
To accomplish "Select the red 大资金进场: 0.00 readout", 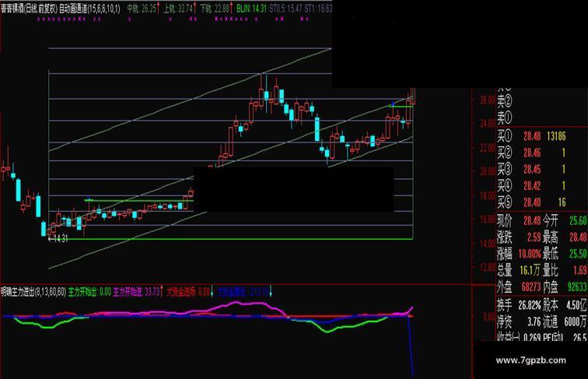I will click(188, 292).
